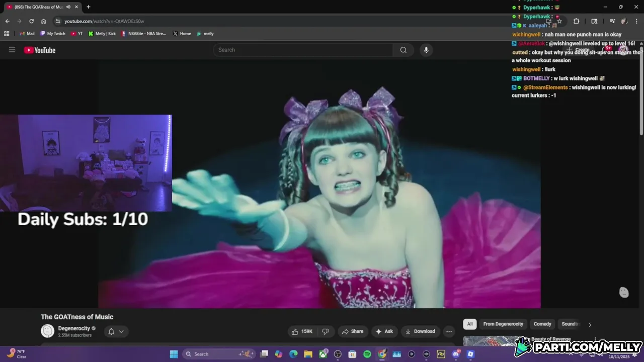Open Task View from the taskbar
The image size is (644, 362).
[x=264, y=354]
